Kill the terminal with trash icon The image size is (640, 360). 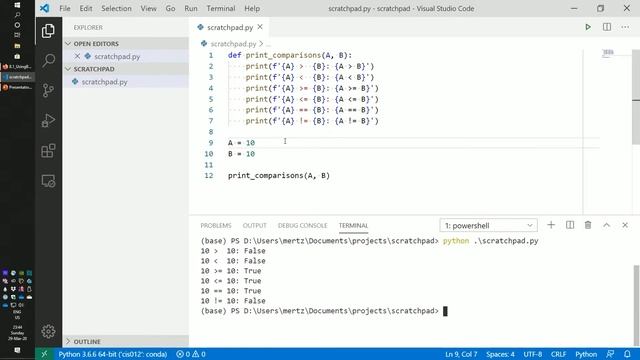588,225
